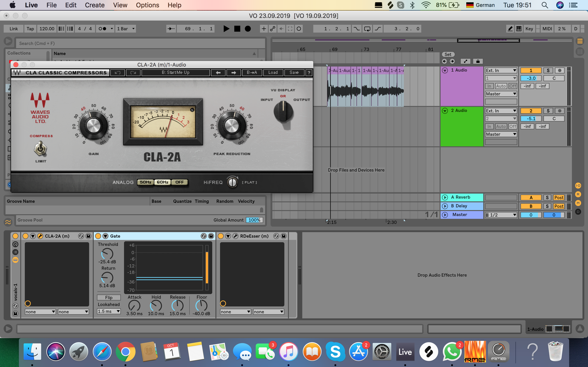
Task: Open 1 Audio Ext. In input dropdown
Action: pos(500,70)
